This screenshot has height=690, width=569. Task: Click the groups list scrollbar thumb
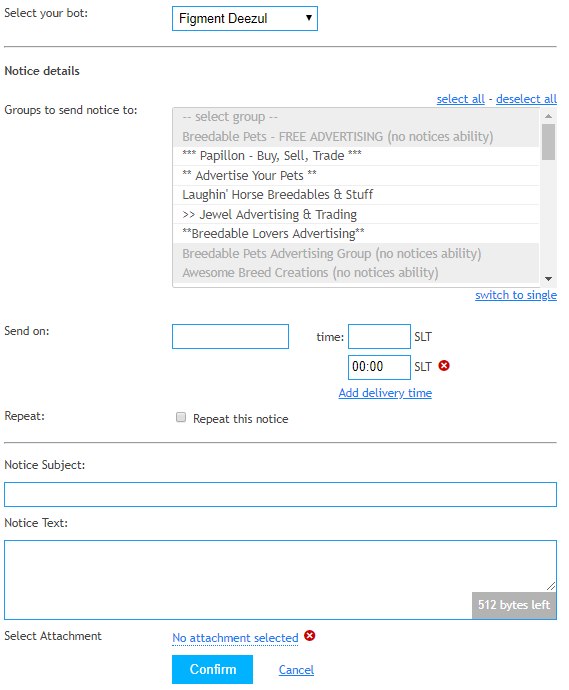[548, 142]
